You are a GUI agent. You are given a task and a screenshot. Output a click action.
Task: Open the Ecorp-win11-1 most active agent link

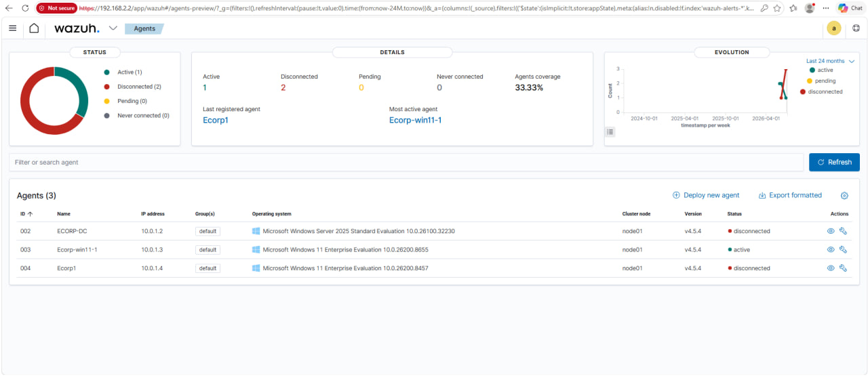(415, 121)
